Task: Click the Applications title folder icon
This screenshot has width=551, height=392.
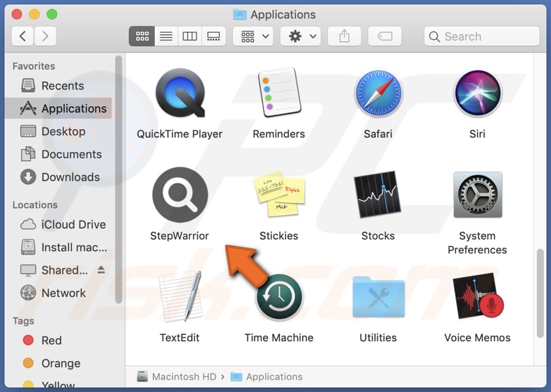Action: pos(240,15)
